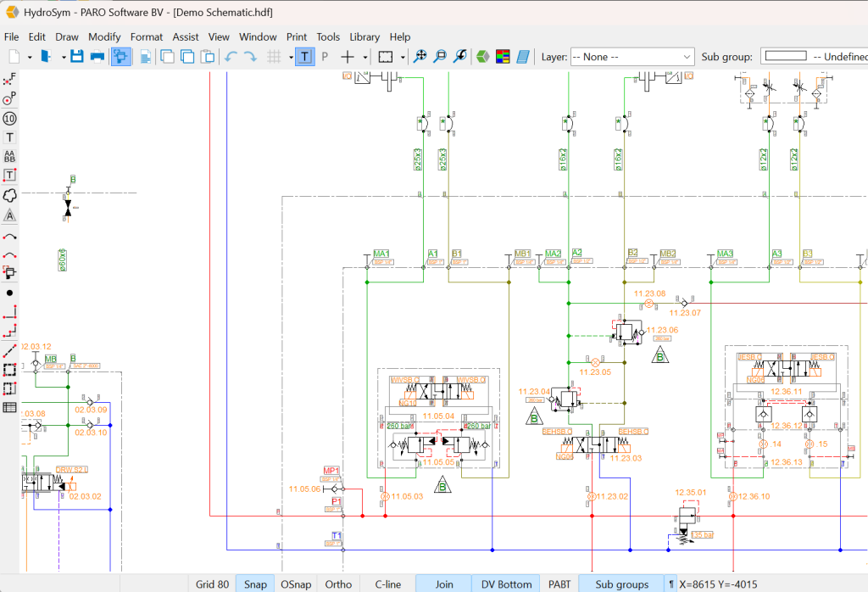This screenshot has width=868, height=592.
Task: Select the plain T text tool
Action: [x=9, y=137]
